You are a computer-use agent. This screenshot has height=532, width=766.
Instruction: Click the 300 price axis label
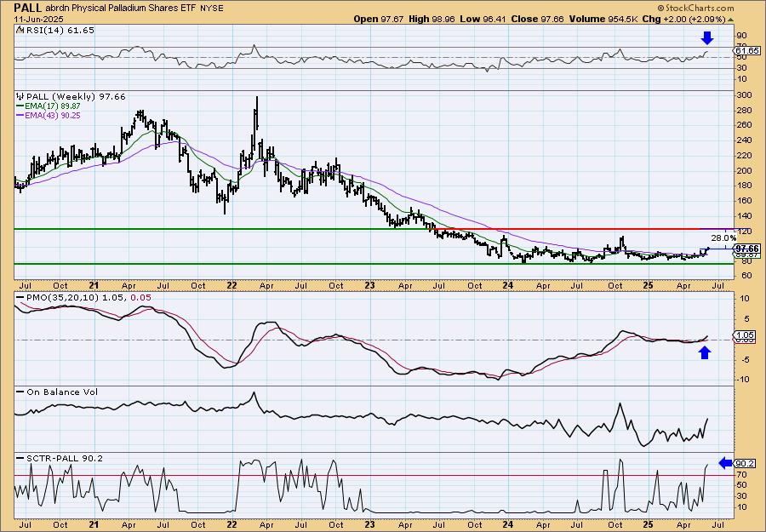click(x=745, y=95)
